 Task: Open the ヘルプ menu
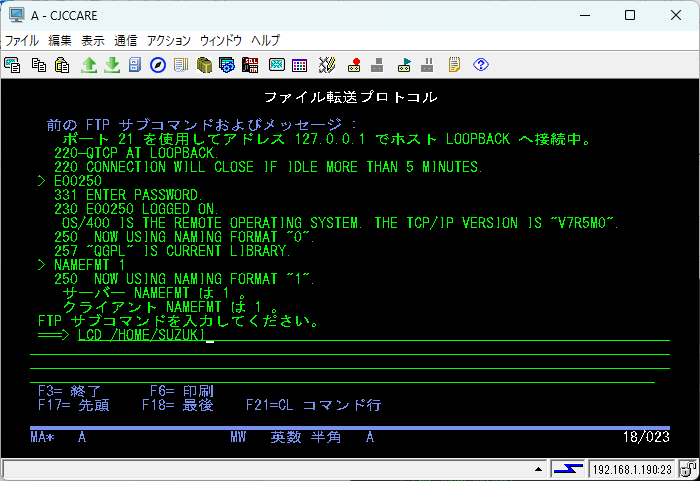[265, 41]
